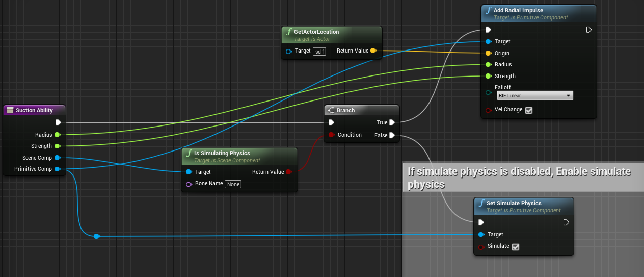Select the GetActorLocation node header
The width and height of the screenshot is (644, 277).
coord(332,35)
